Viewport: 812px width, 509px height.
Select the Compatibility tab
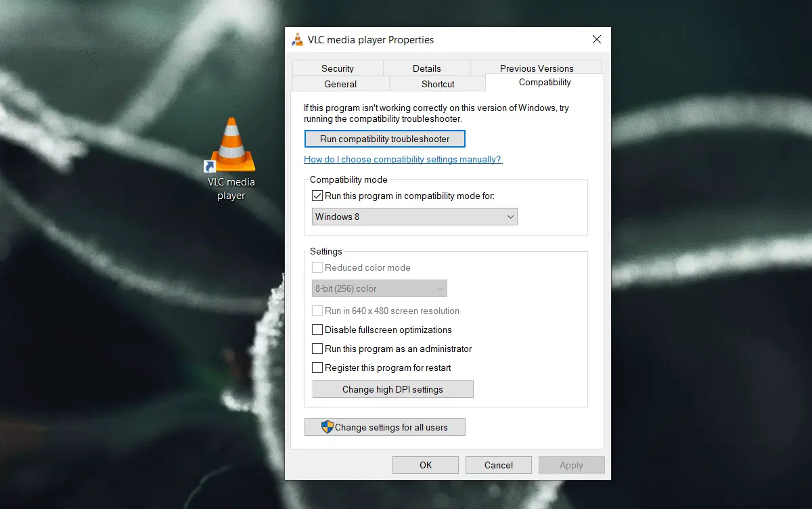coord(545,83)
